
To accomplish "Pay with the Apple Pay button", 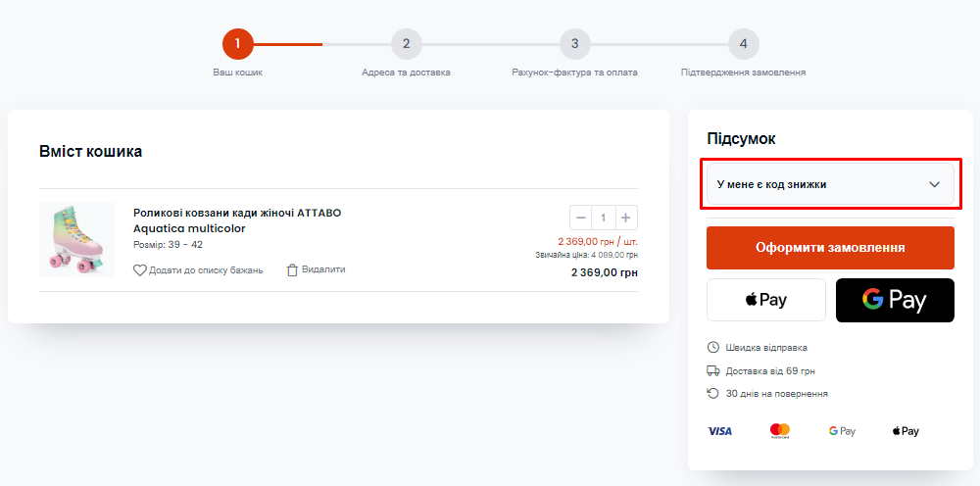I will coord(766,300).
